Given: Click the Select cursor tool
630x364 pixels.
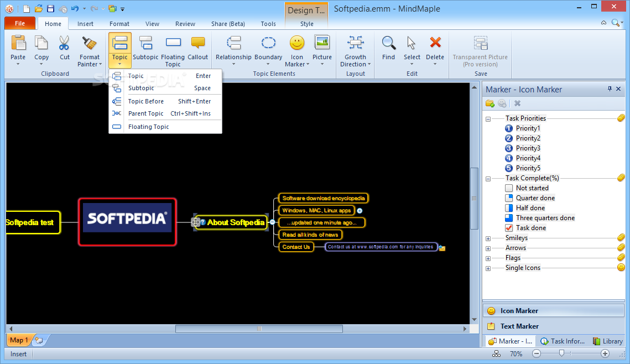Looking at the screenshot, I should coord(412,43).
